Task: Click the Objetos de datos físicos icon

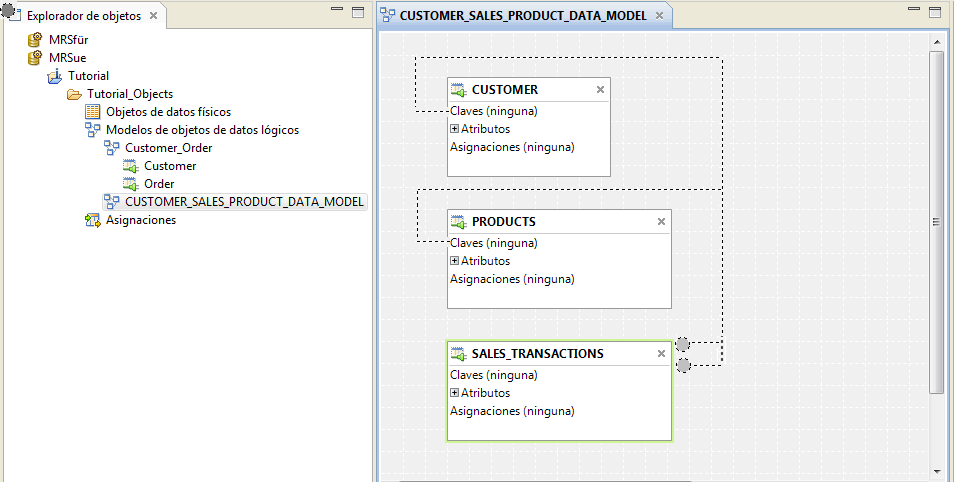Action: click(x=92, y=112)
